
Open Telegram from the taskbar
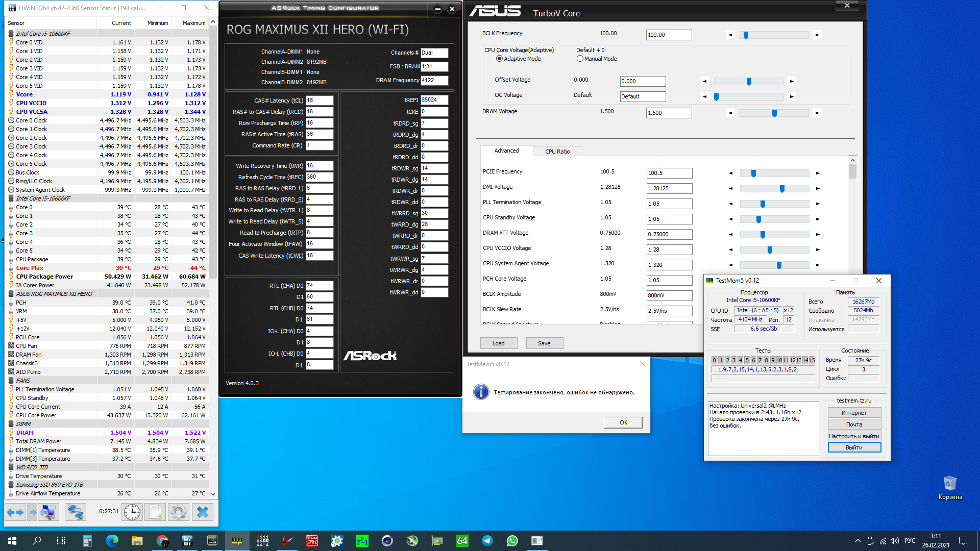coord(487,541)
